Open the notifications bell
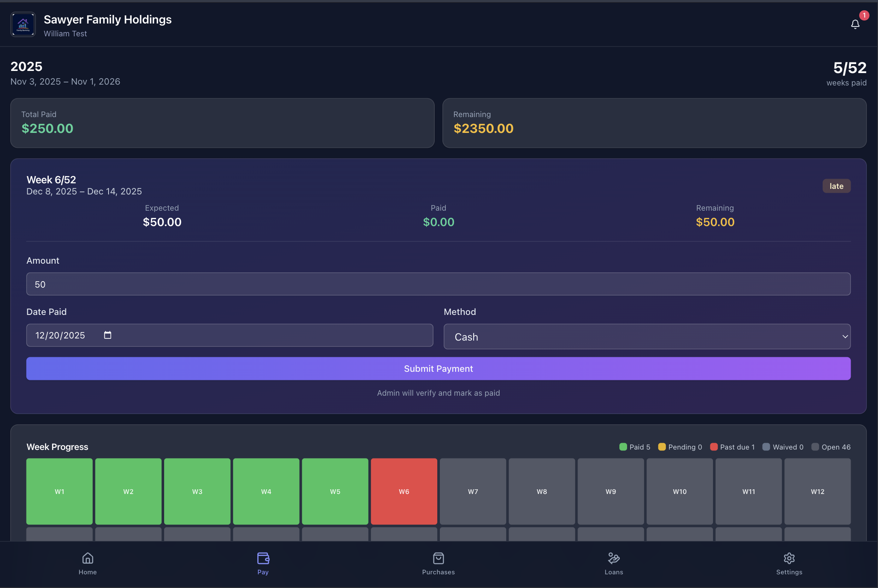 tap(855, 24)
